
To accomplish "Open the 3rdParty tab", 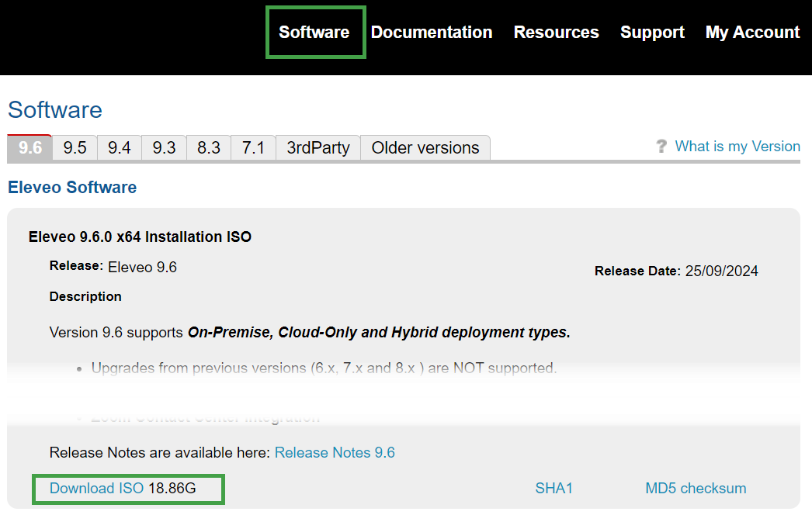I will coord(318,147).
